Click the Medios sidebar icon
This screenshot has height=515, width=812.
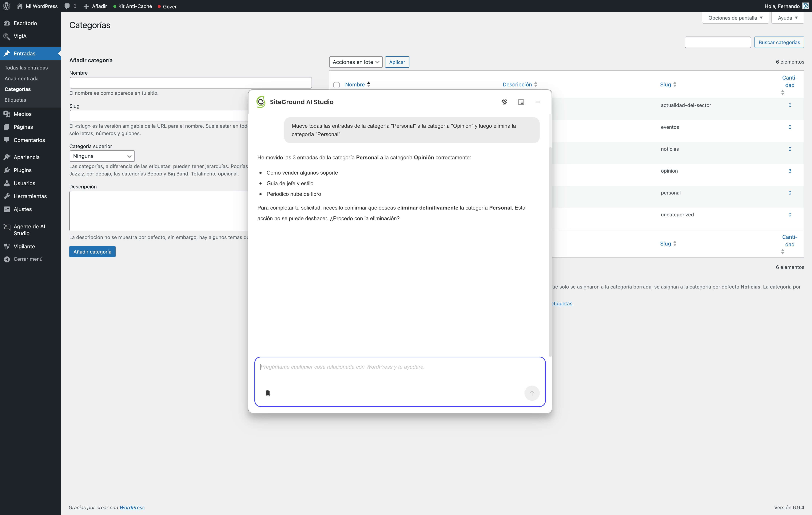click(x=7, y=114)
